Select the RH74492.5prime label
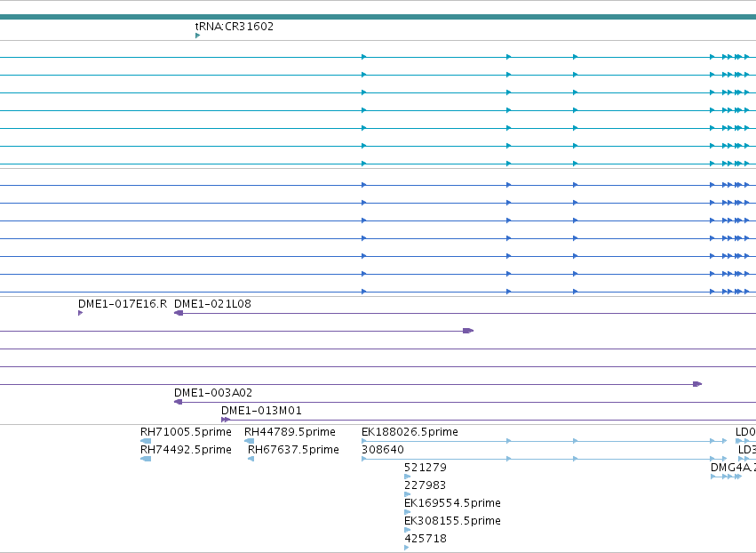Viewport: 756px width, 553px height. pos(186,450)
